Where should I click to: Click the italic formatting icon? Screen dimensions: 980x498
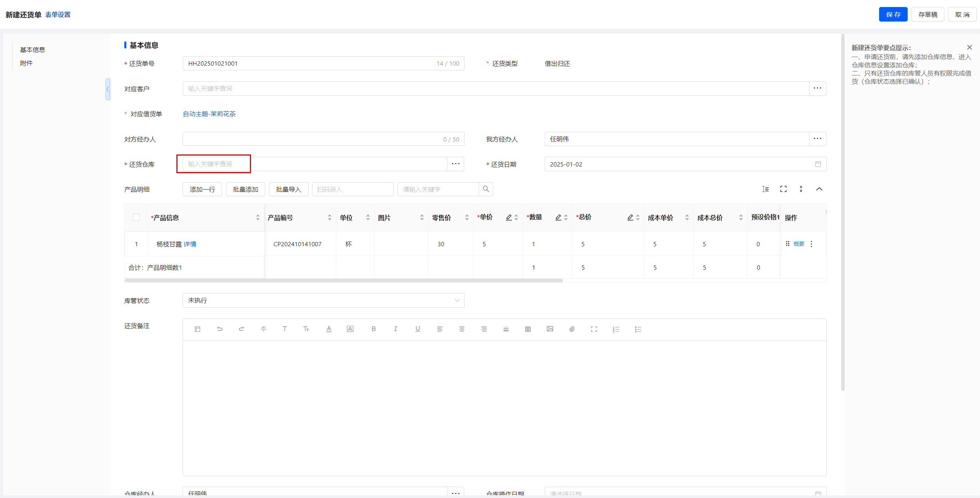point(395,329)
